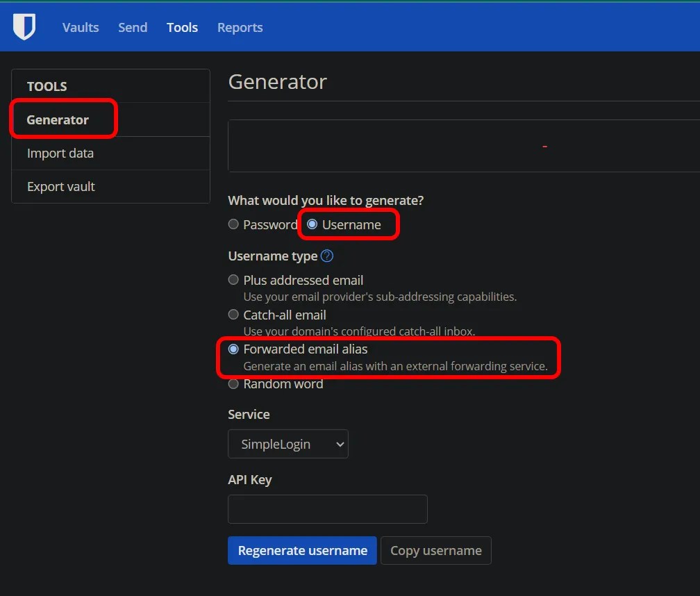700x596 pixels.
Task: Choose Catch-all email username type
Action: tap(233, 314)
